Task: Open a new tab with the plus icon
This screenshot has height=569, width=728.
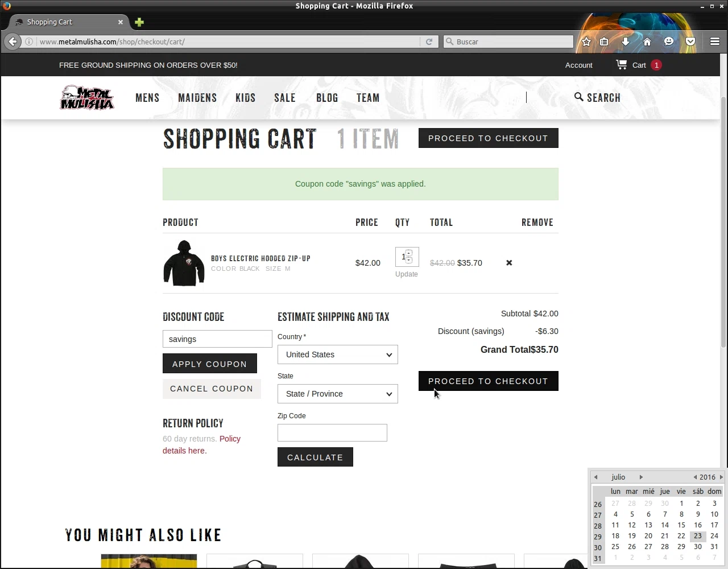Action: 139,22
